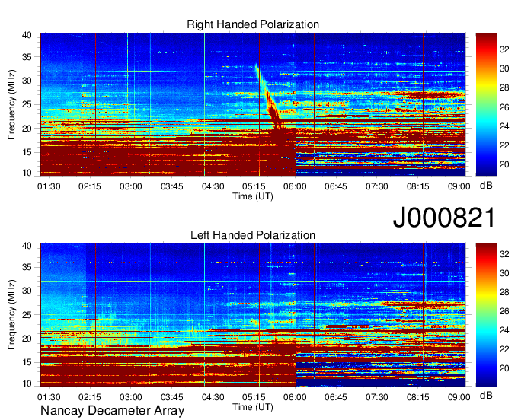
Task: Click 04:30 time tick of Right Handed plot
Action: 213,186
